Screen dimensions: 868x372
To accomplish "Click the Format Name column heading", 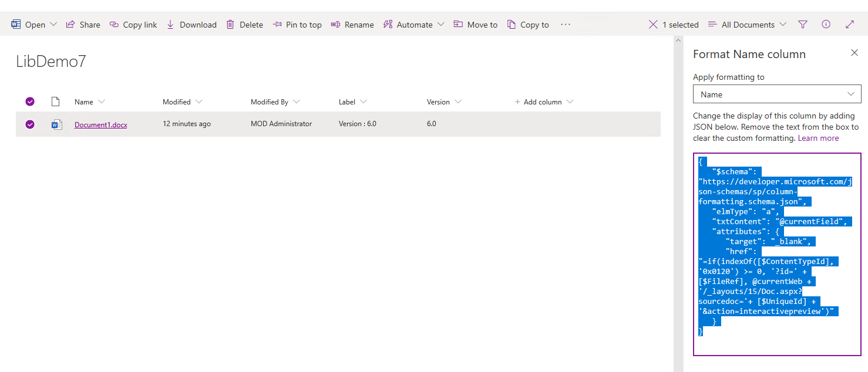I will [749, 54].
